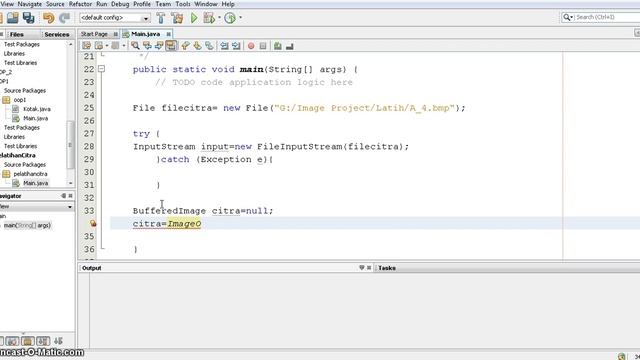Click the Save All icon
Image resolution: width=640 pixels, height=360 pixels.
coord(29,18)
